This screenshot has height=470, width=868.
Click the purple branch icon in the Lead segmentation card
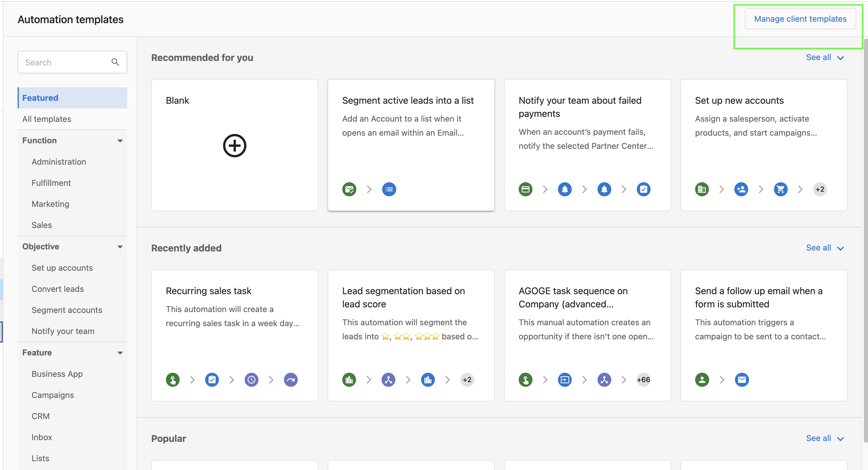[x=389, y=379]
